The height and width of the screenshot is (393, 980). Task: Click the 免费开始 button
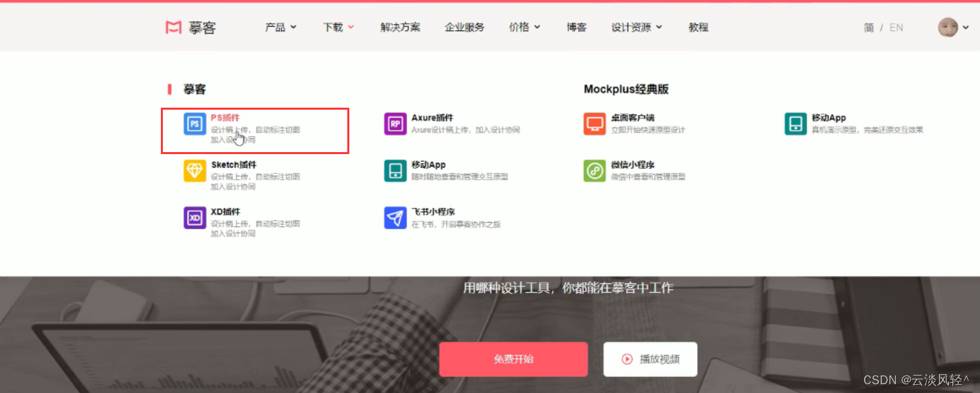click(514, 359)
